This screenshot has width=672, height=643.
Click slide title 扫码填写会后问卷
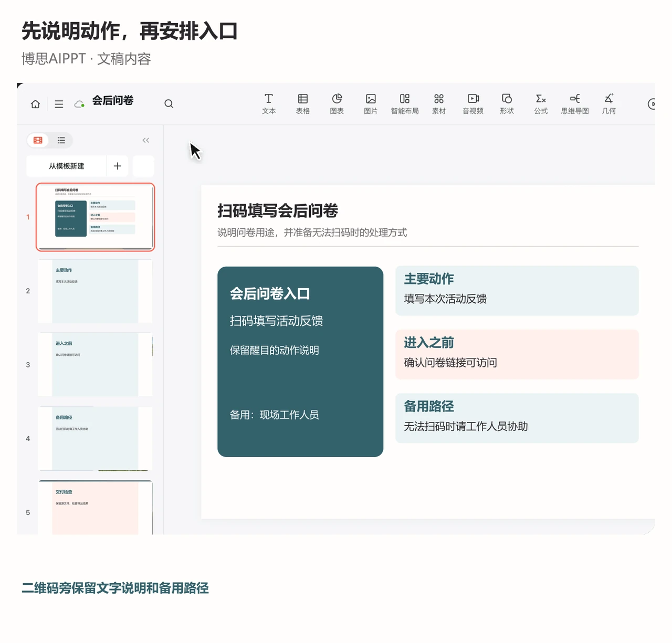(278, 211)
